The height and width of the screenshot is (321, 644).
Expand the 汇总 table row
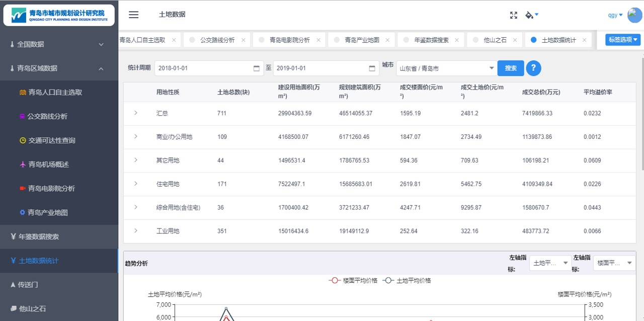136,113
